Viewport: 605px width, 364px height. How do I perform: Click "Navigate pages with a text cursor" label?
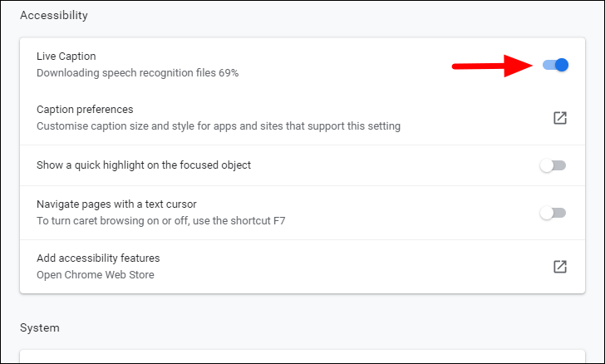tap(116, 204)
